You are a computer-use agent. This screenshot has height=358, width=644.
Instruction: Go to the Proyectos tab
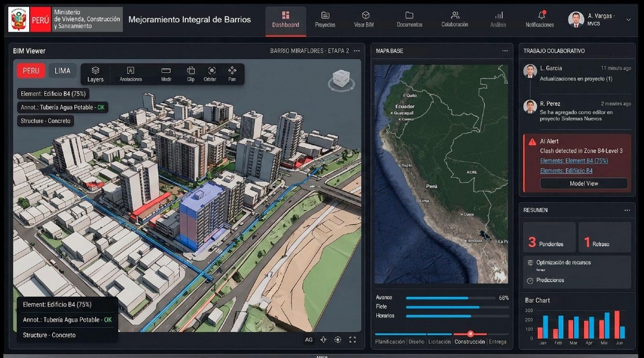click(325, 20)
